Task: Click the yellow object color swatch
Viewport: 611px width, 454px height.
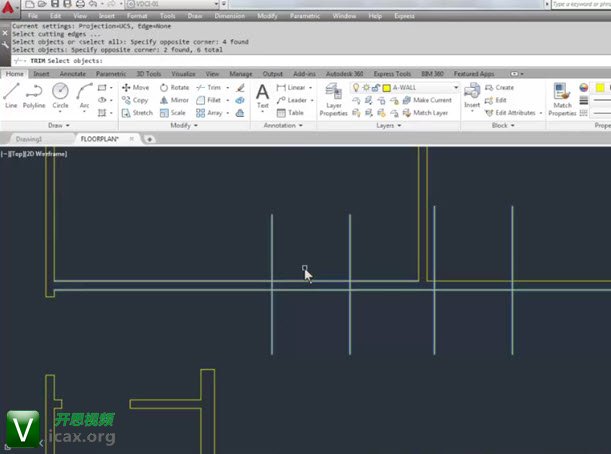Action: pos(600,88)
